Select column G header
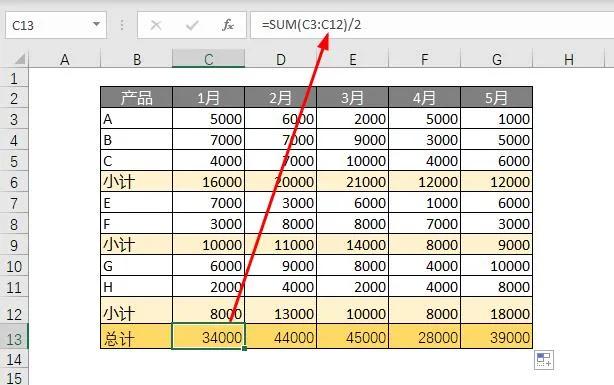614x385 pixels. tap(497, 59)
